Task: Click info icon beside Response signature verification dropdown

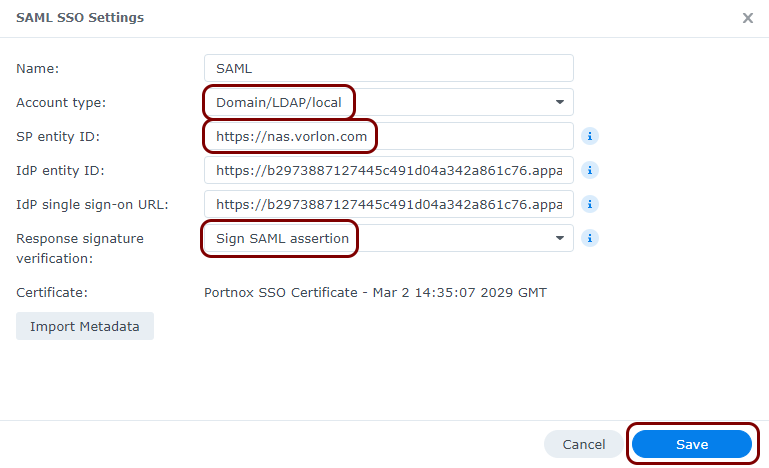Action: (x=590, y=238)
